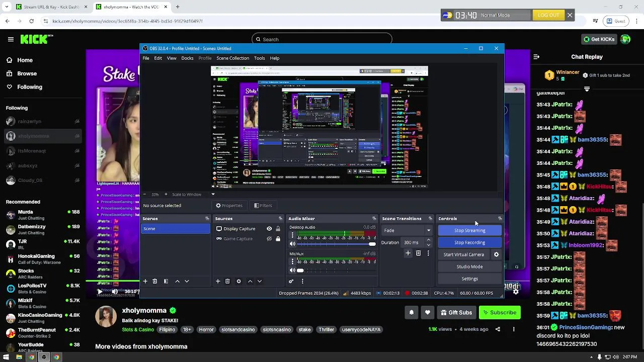Pop out the Audio Mixer dock
Screen dimensions: 644x362
(x=374, y=219)
